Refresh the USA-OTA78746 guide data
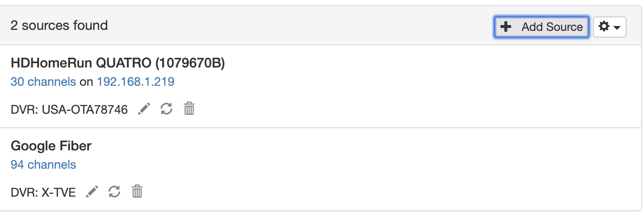This screenshot has height=214, width=644. coord(167,109)
